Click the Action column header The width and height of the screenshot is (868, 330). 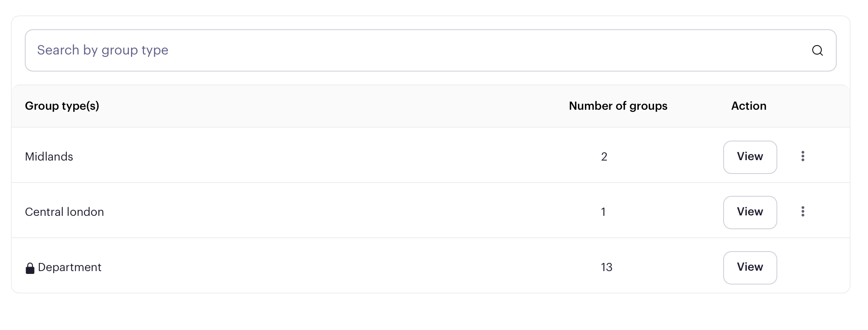(748, 106)
